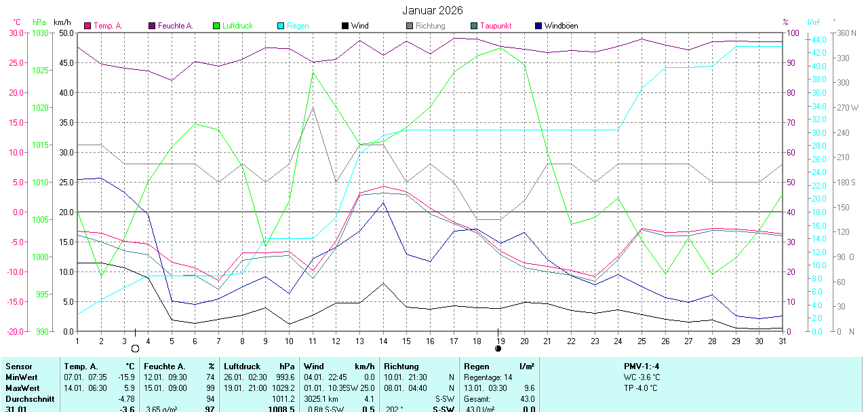Click the Durchschnitt row label

[30, 399]
